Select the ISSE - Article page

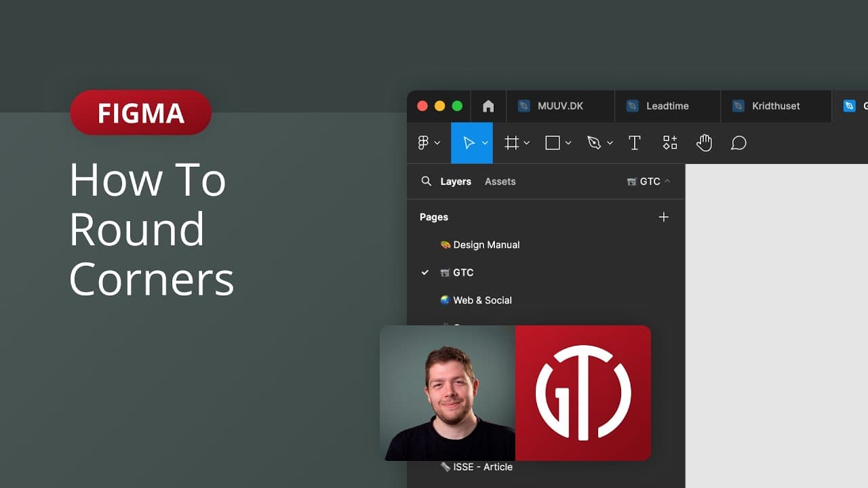(x=481, y=466)
